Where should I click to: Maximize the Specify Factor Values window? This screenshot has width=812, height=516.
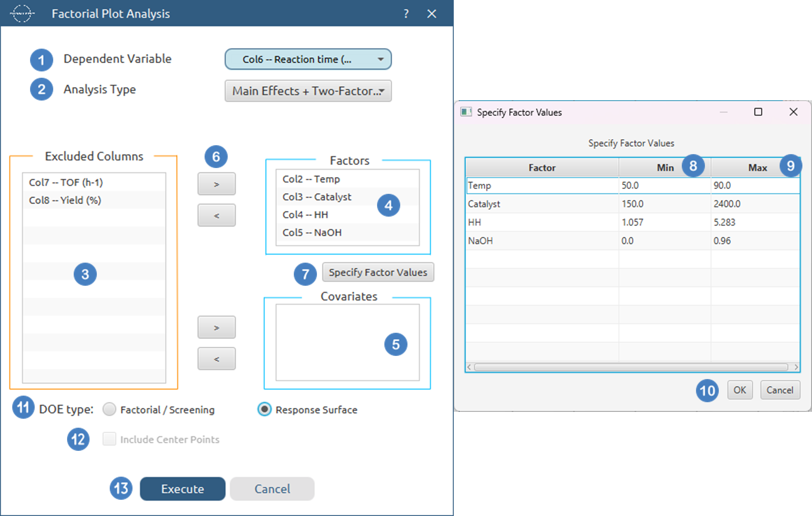tap(758, 112)
